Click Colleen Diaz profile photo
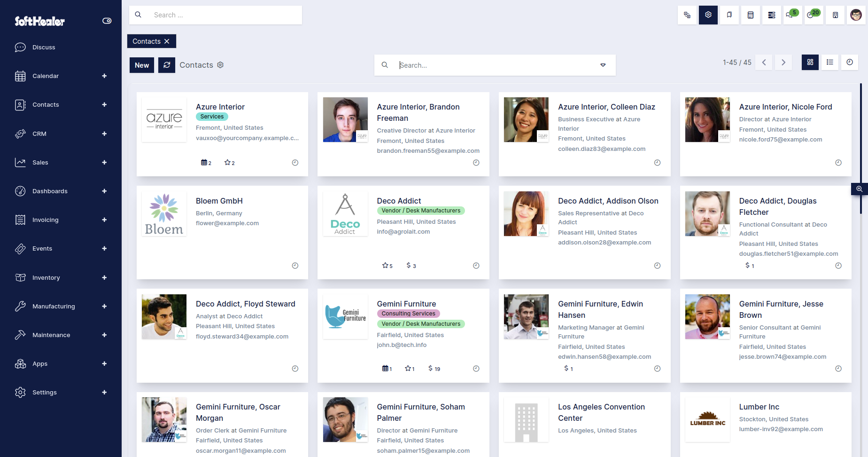 [x=526, y=119]
